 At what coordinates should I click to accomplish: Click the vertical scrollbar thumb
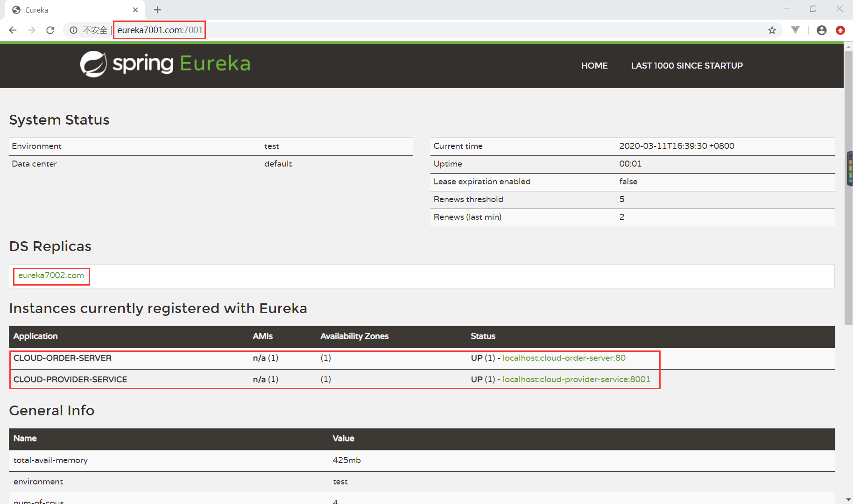(848, 187)
